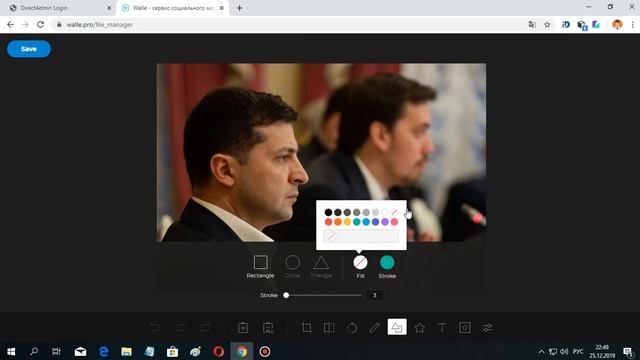Pick the pink color swatch
This screenshot has width=640, height=360.
[x=394, y=222]
